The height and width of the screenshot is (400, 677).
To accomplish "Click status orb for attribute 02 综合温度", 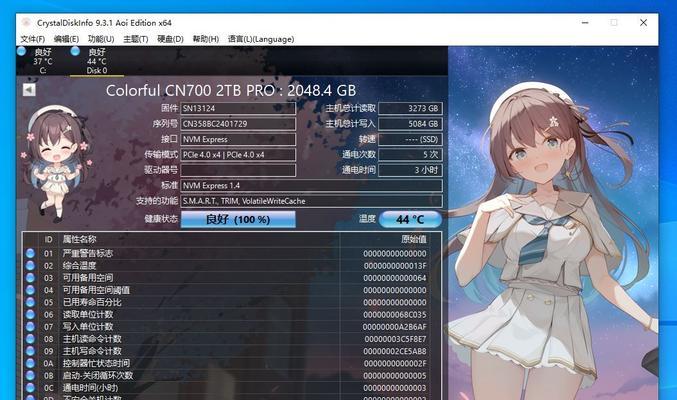I will click(x=30, y=265).
